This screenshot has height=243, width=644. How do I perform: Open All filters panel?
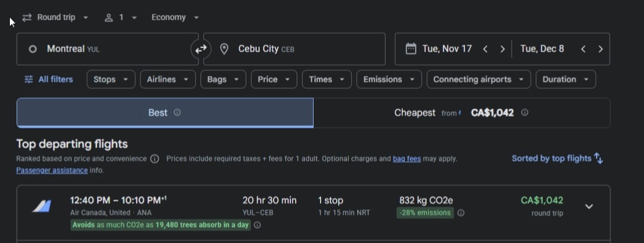pyautogui.click(x=48, y=80)
